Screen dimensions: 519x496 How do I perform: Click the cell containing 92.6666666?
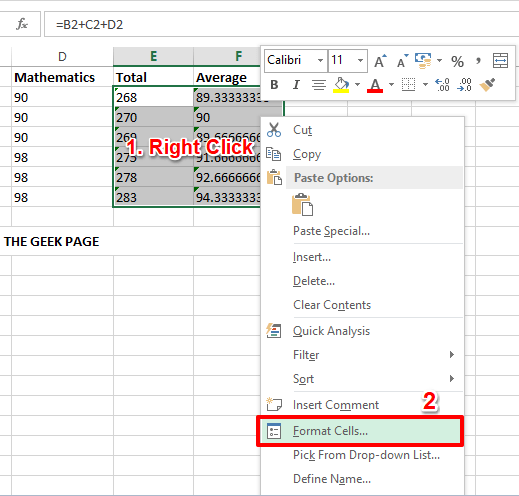(x=227, y=177)
